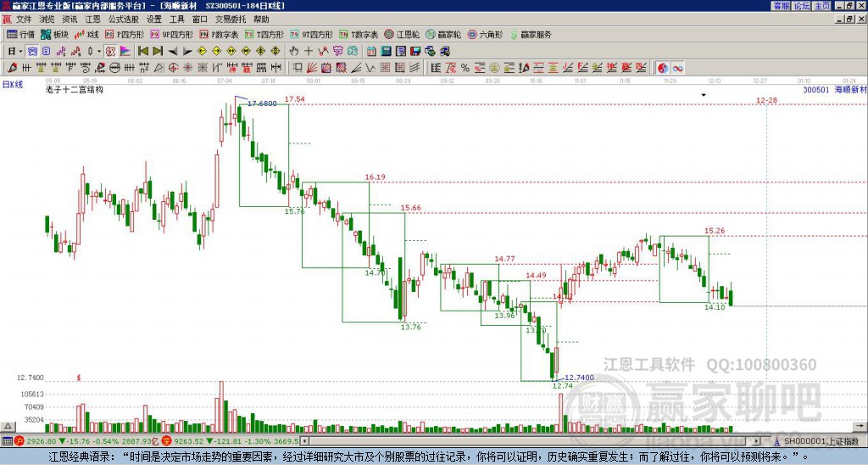
Task: Open the calculator icon in toolbar
Action: (387, 52)
